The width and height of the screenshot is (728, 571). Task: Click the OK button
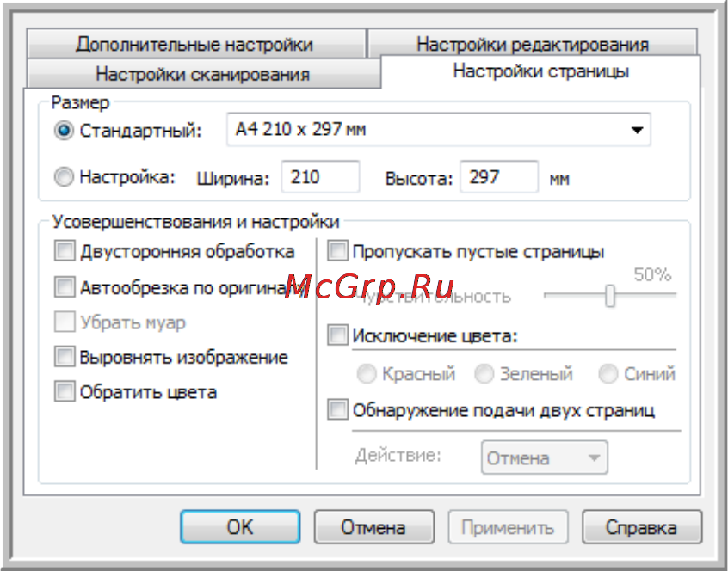(240, 527)
